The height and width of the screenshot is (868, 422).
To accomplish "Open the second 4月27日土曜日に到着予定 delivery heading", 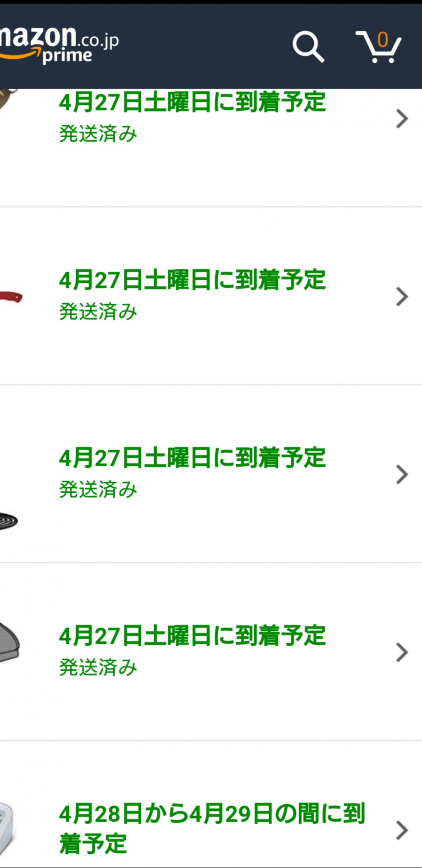I will pyautogui.click(x=192, y=280).
